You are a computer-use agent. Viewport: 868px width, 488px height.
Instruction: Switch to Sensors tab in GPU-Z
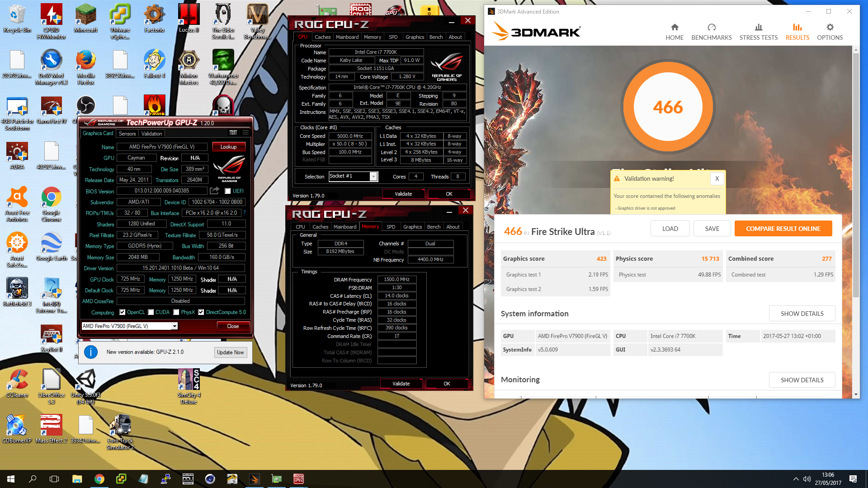tap(127, 134)
